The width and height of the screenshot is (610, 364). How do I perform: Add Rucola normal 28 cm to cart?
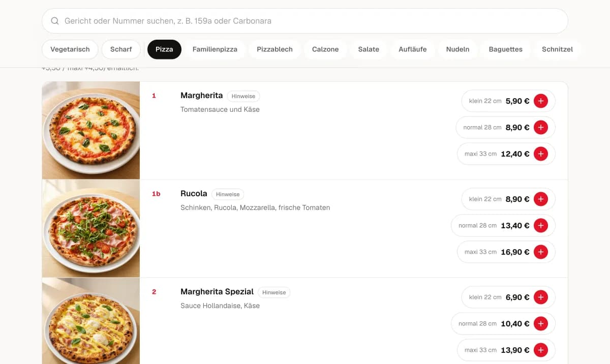[541, 226]
